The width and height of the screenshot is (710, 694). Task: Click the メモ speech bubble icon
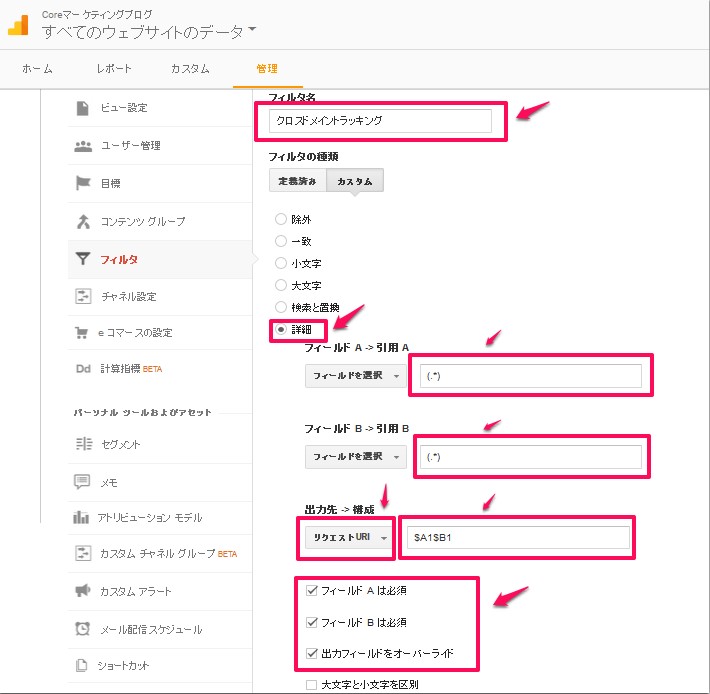coord(82,482)
